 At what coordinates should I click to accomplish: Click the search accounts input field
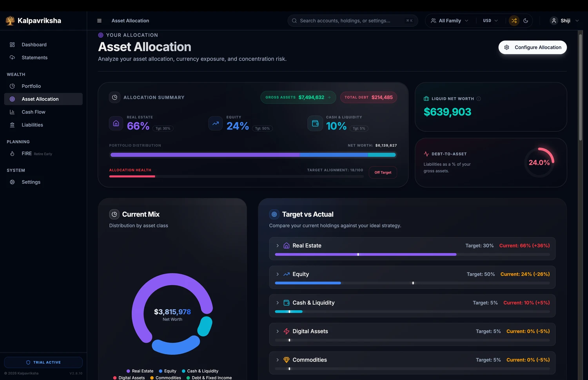click(353, 21)
